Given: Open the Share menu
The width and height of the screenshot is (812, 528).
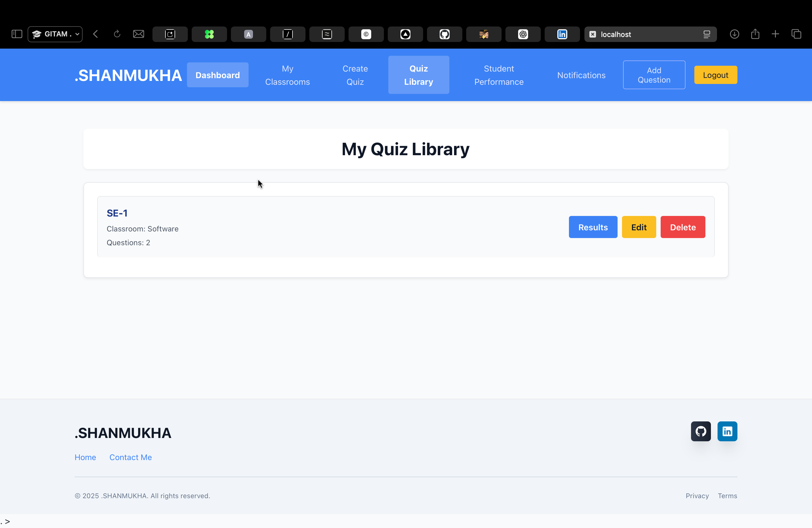Looking at the screenshot, I should [x=755, y=34].
